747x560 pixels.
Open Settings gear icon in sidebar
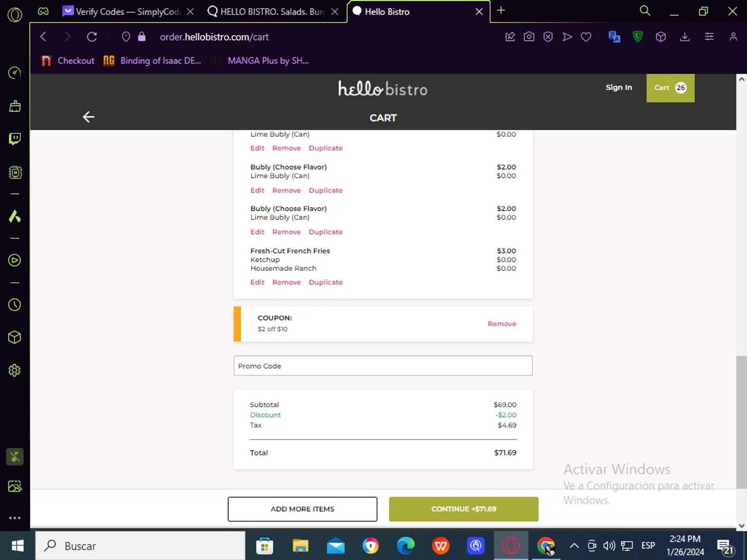pos(15,370)
